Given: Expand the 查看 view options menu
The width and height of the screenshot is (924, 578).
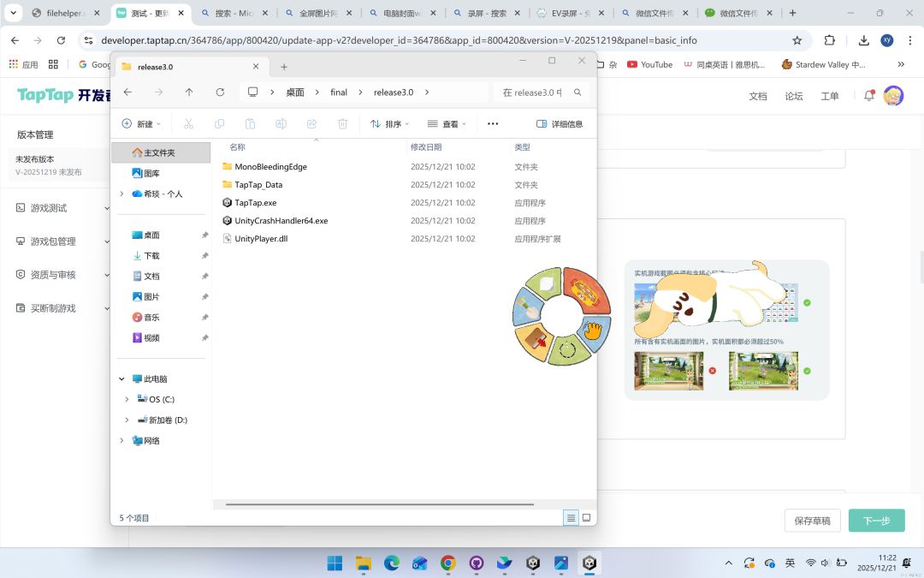Looking at the screenshot, I should pos(447,124).
